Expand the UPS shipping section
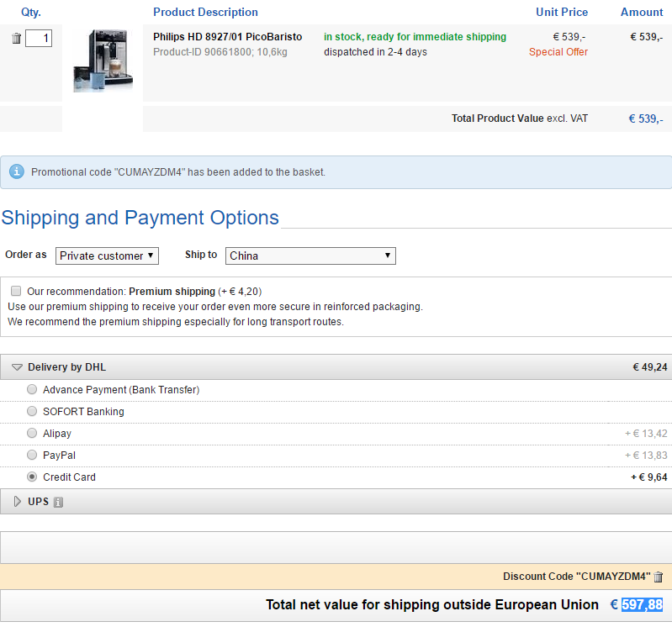The height and width of the screenshot is (627, 672). (x=17, y=502)
